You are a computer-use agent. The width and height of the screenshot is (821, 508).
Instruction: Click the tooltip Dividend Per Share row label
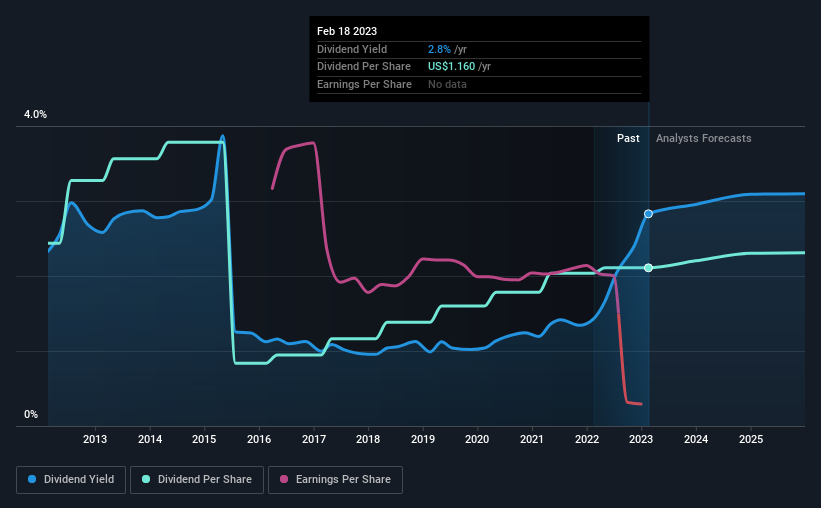point(364,67)
